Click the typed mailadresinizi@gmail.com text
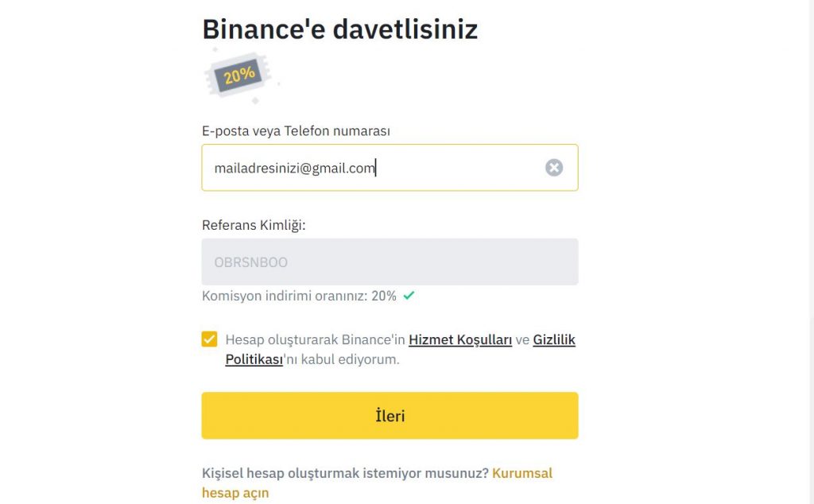This screenshot has width=814, height=504. coord(294,168)
